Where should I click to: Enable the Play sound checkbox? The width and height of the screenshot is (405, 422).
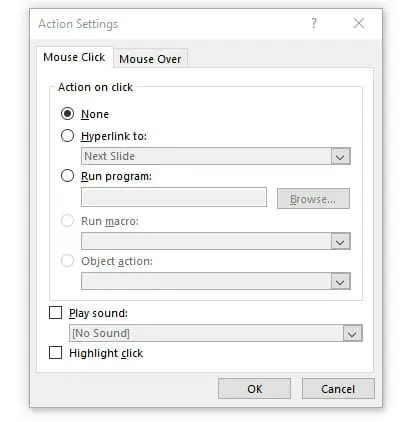55,313
